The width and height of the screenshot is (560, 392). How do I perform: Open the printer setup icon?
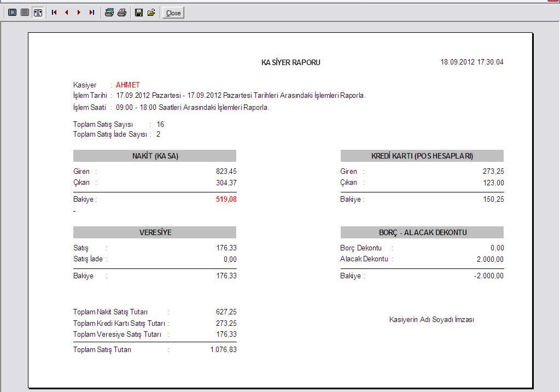(109, 13)
